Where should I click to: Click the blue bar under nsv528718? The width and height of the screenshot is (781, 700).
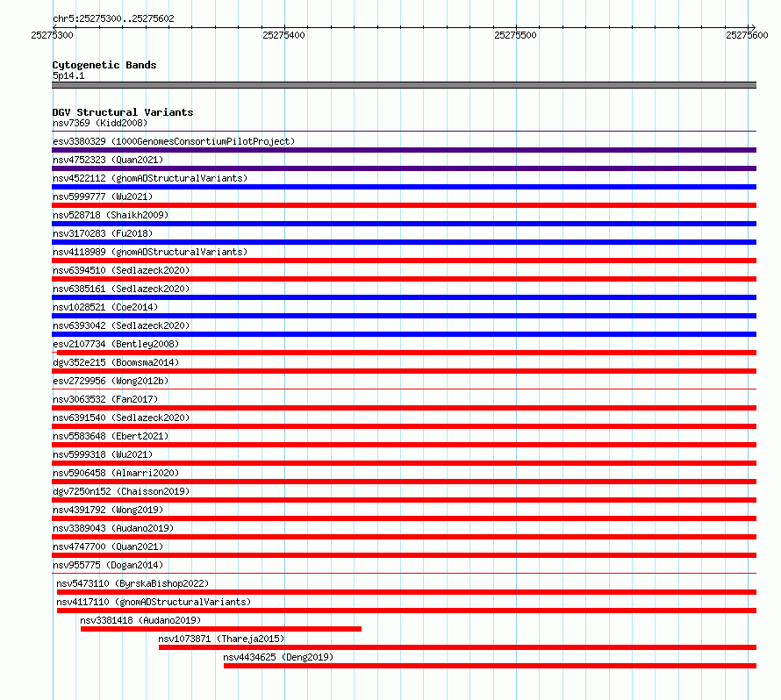click(404, 224)
